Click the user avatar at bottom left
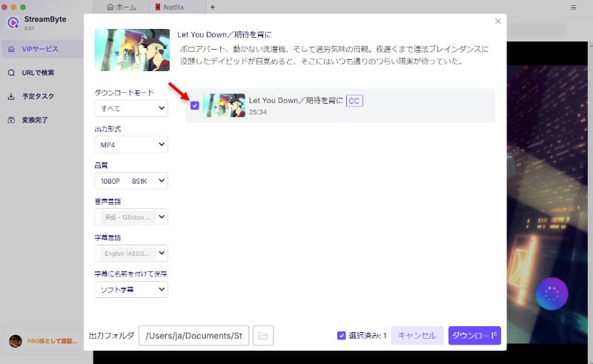The width and height of the screenshot is (593, 364). (x=16, y=341)
